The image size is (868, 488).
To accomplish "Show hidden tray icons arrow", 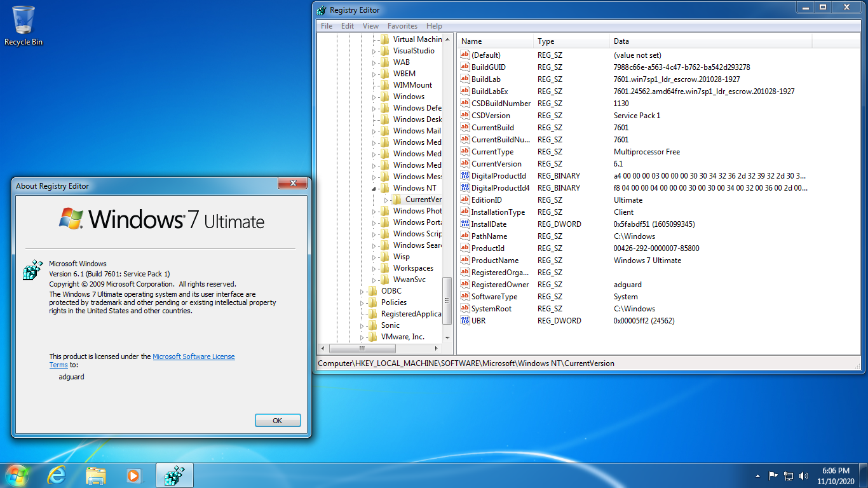I will [x=757, y=475].
